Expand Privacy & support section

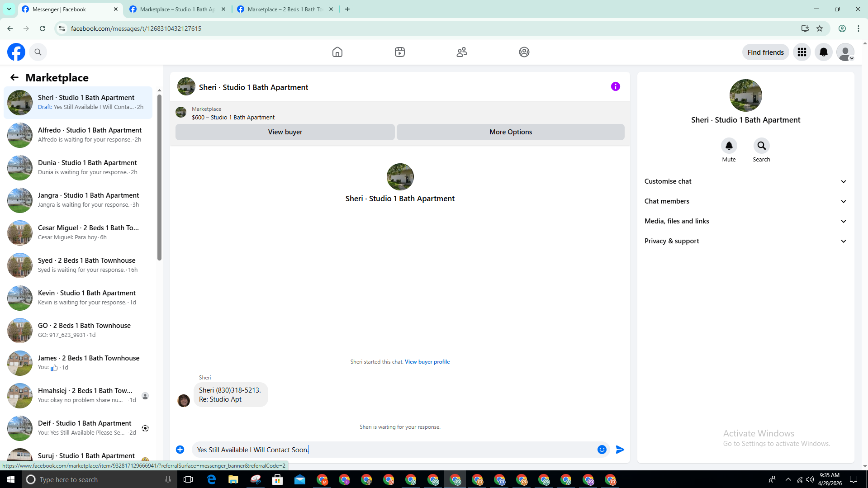[x=745, y=241]
